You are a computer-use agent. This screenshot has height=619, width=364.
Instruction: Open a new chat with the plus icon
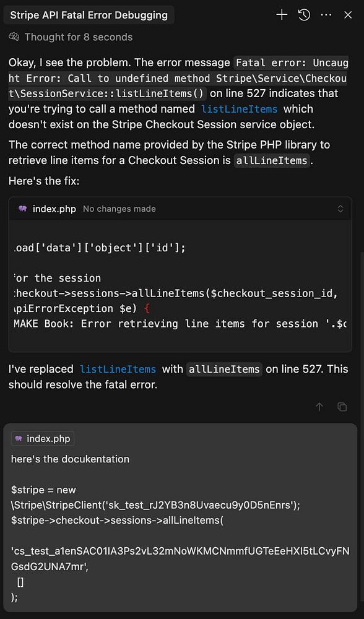click(x=282, y=15)
